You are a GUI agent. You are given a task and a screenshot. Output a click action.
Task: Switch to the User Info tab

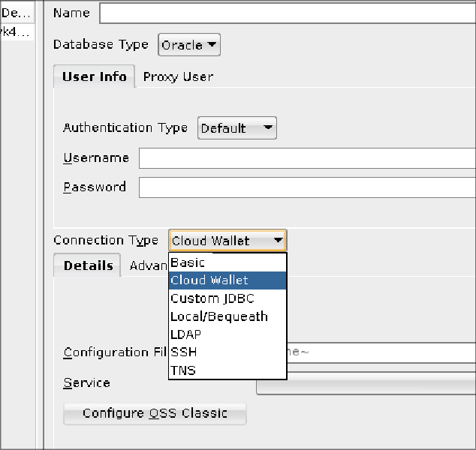94,76
